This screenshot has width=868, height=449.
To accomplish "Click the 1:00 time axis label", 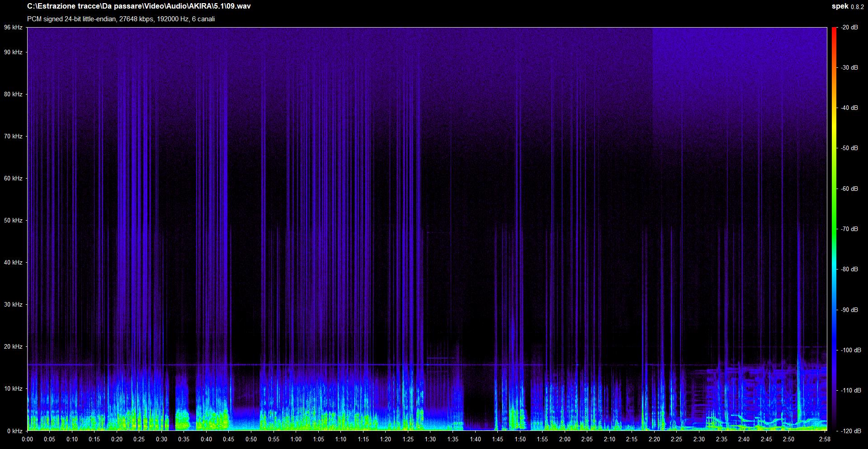I will tap(296, 440).
